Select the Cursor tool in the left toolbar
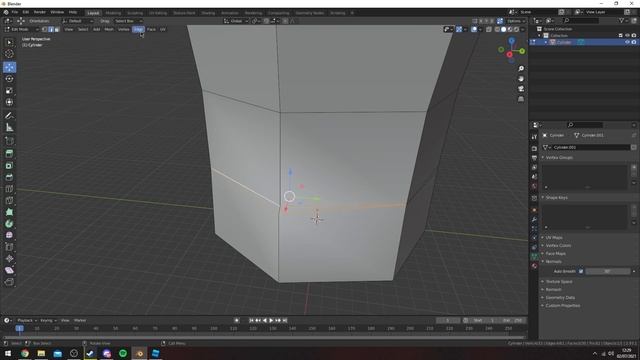The image size is (640, 360). [x=9, y=54]
